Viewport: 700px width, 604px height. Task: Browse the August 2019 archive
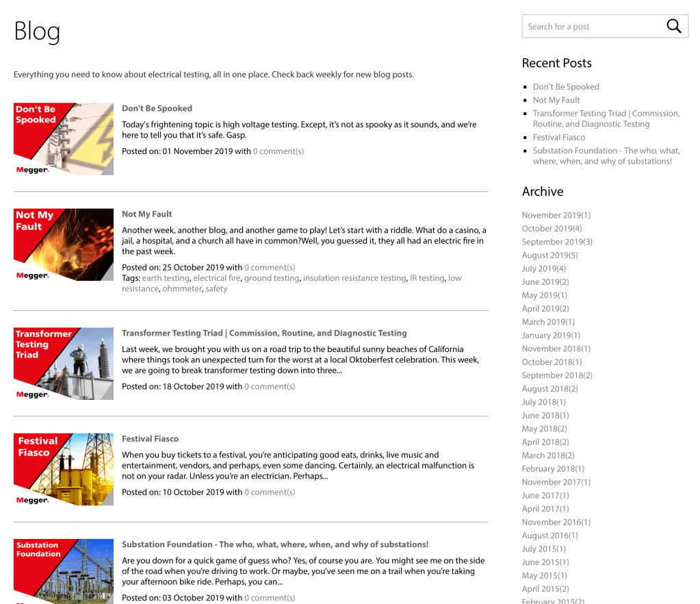[x=549, y=255]
